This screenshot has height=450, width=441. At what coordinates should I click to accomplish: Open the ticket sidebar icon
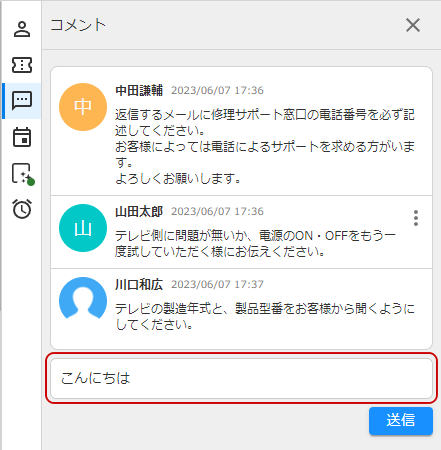pyautogui.click(x=22, y=65)
